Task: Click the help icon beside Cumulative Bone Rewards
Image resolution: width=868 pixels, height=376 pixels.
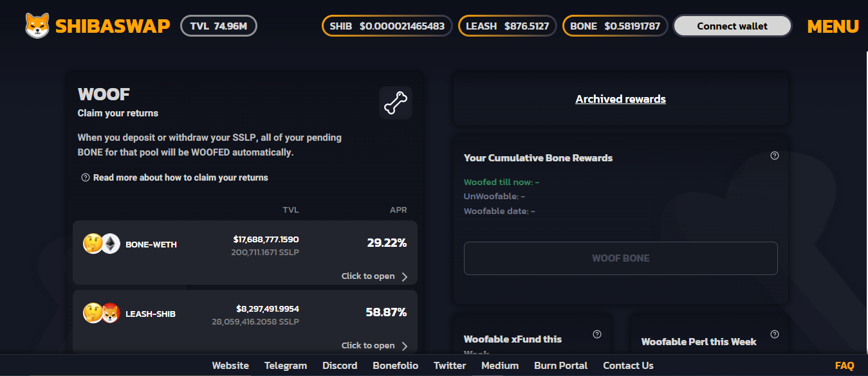Action: click(x=775, y=156)
